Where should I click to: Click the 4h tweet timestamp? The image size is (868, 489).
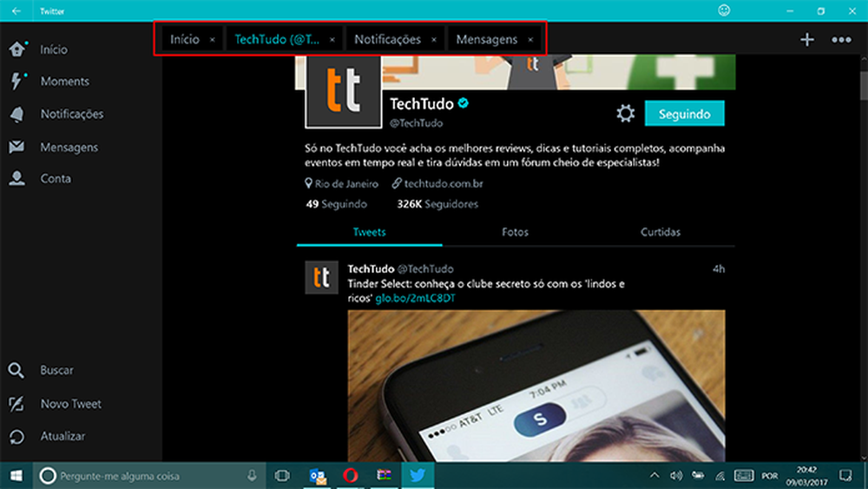point(719,268)
